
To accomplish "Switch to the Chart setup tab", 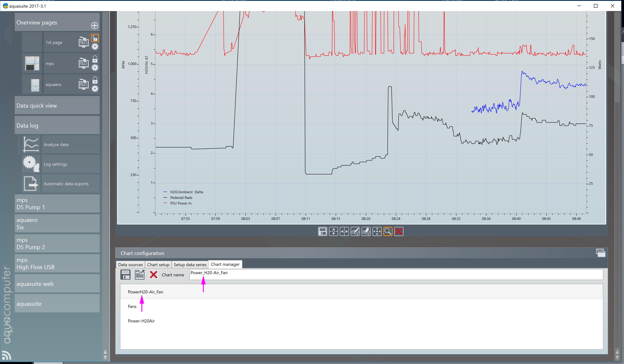I will click(158, 265).
